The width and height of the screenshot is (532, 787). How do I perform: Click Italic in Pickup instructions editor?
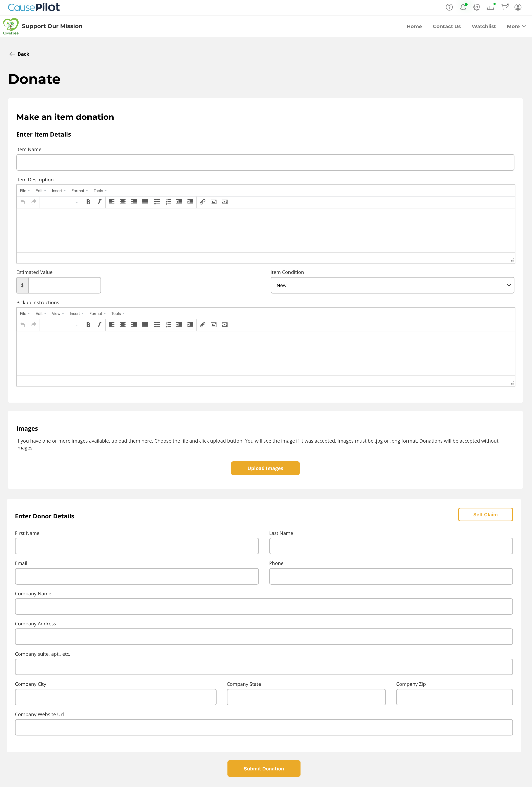99,325
